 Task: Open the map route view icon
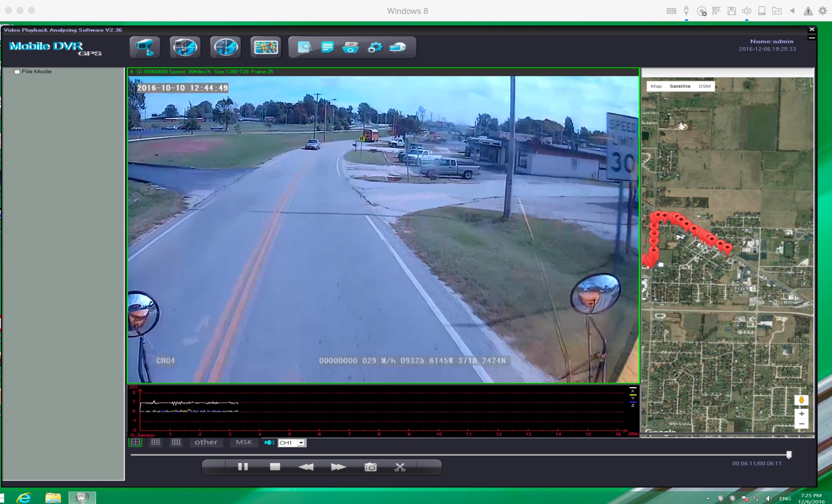[x=266, y=47]
